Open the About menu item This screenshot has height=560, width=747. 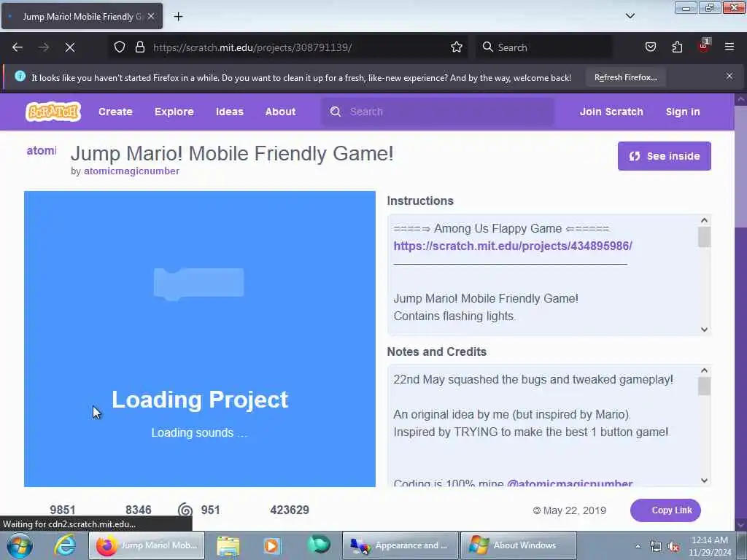(280, 112)
